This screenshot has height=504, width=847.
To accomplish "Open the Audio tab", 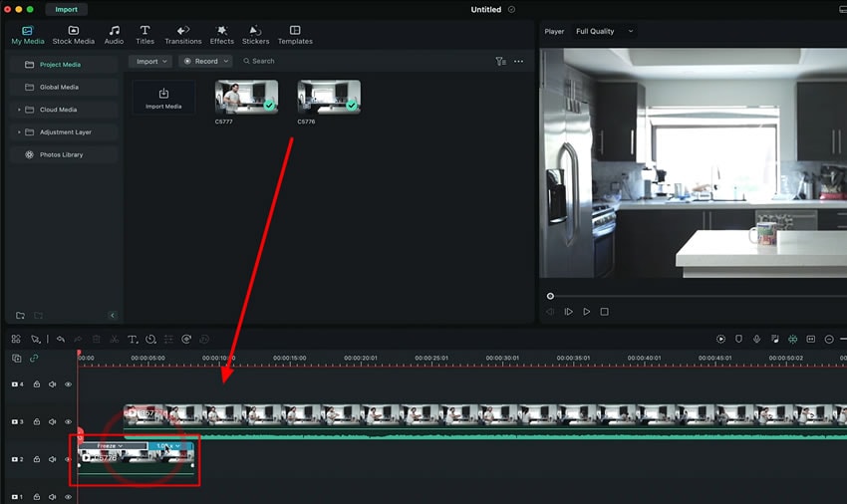I will (x=114, y=35).
